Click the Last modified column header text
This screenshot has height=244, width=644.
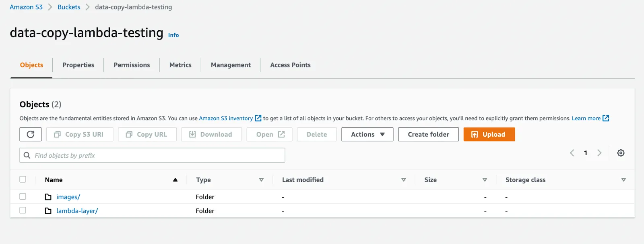pos(303,180)
